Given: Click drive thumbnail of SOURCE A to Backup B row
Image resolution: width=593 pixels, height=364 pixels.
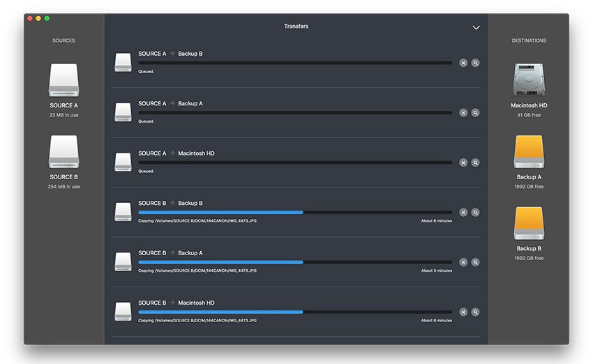Looking at the screenshot, I should [x=123, y=62].
